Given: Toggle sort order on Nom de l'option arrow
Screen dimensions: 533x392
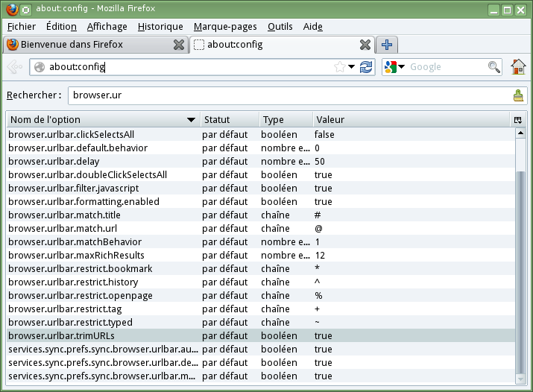Looking at the screenshot, I should pyautogui.click(x=191, y=120).
